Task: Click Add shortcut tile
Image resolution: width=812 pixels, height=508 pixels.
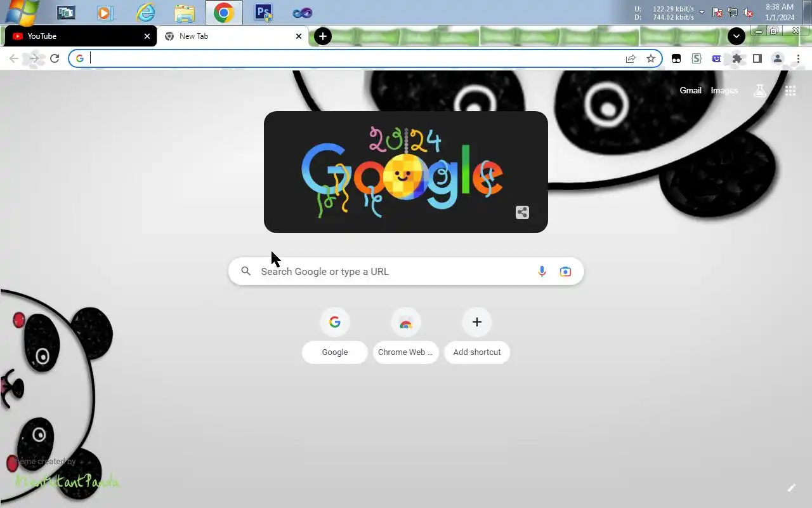Action: tap(477, 335)
